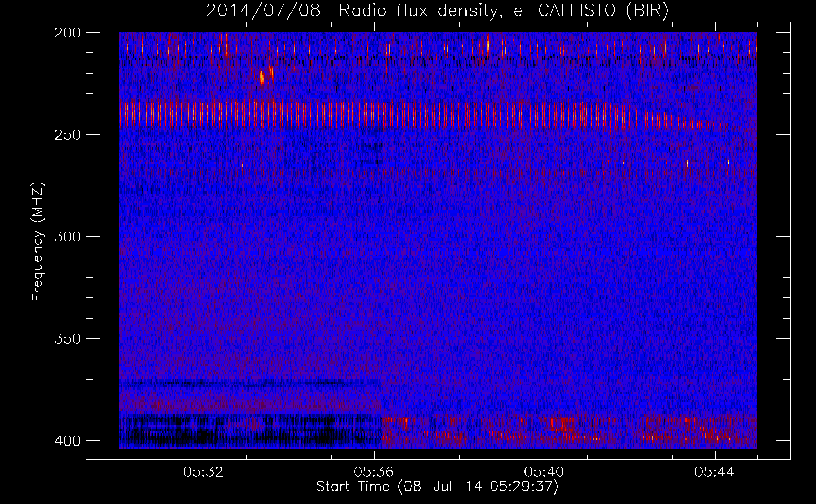Click the 350 frequency tick label
This screenshot has width=816, height=504.
point(67,339)
